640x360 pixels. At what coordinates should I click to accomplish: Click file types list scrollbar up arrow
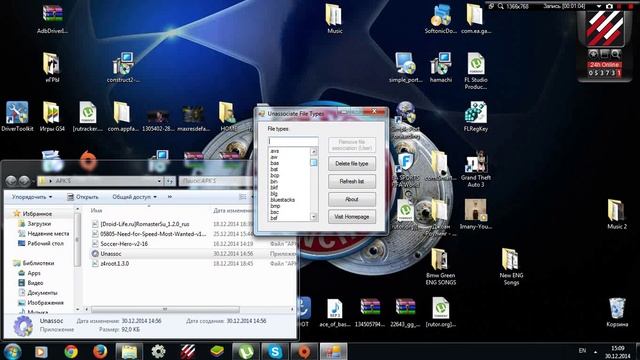click(x=314, y=152)
